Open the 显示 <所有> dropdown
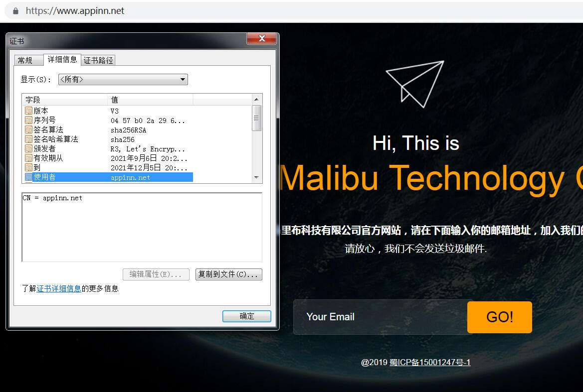Screen dimensions: 583x392 [123, 79]
